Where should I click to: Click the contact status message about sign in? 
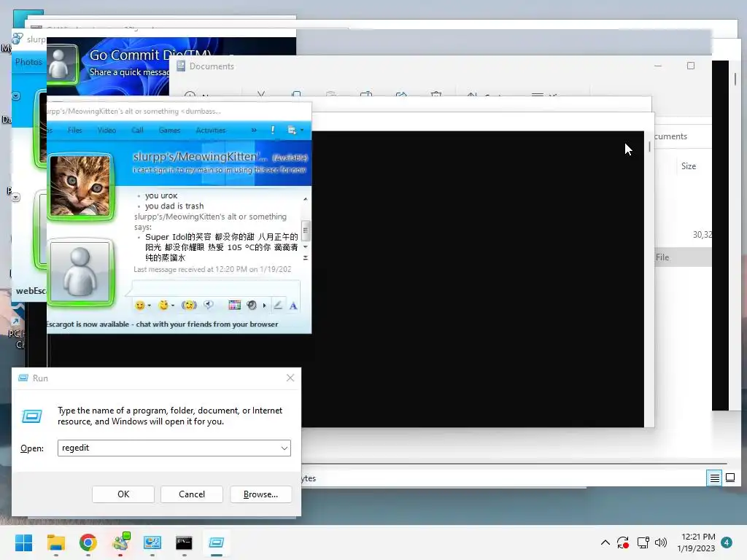[220, 170]
